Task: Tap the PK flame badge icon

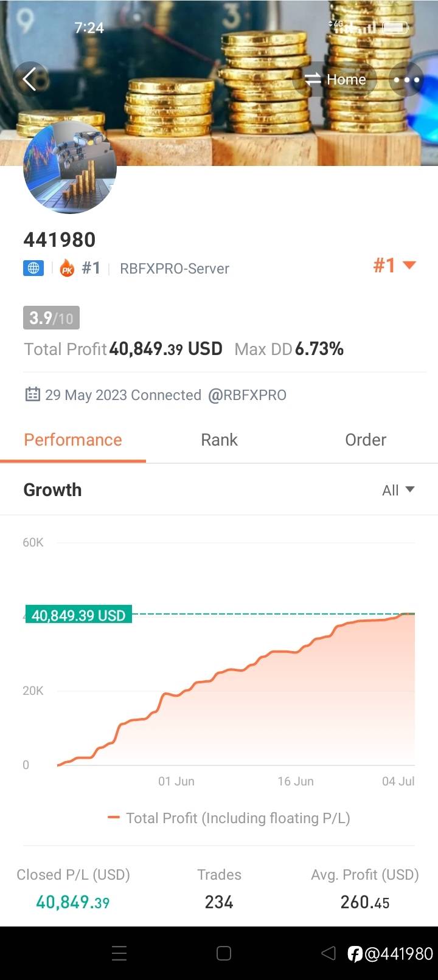Action: pyautogui.click(x=67, y=268)
